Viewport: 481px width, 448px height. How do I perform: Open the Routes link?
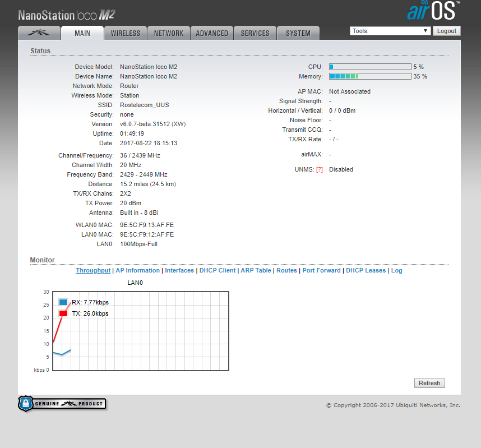(287, 270)
